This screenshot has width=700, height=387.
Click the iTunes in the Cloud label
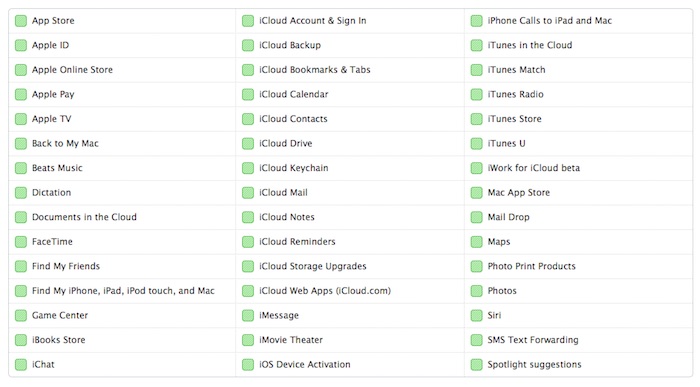530,46
